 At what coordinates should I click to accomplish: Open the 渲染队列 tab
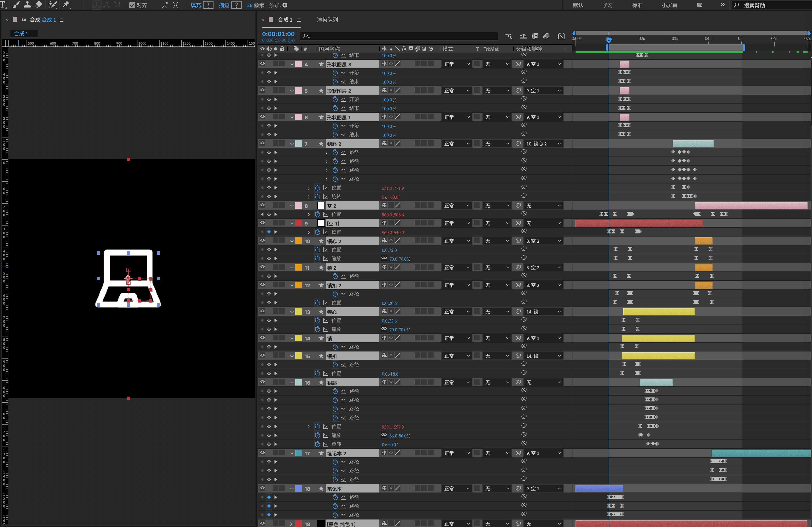point(327,20)
